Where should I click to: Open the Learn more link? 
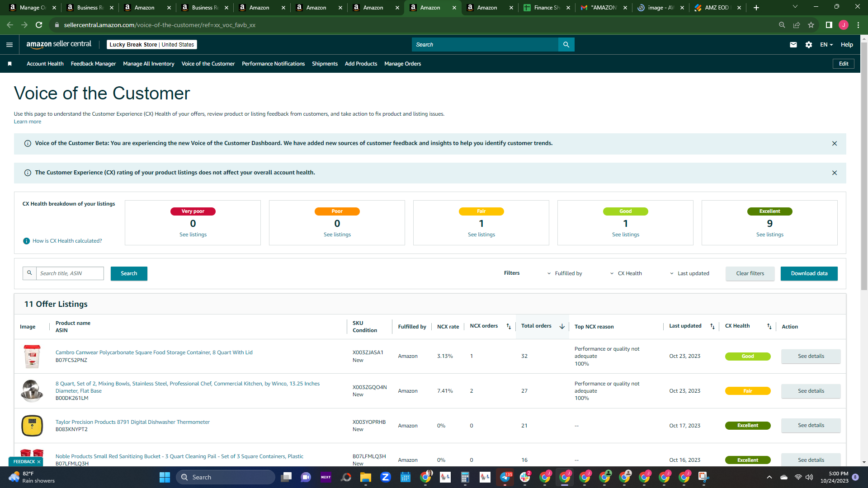[28, 122]
